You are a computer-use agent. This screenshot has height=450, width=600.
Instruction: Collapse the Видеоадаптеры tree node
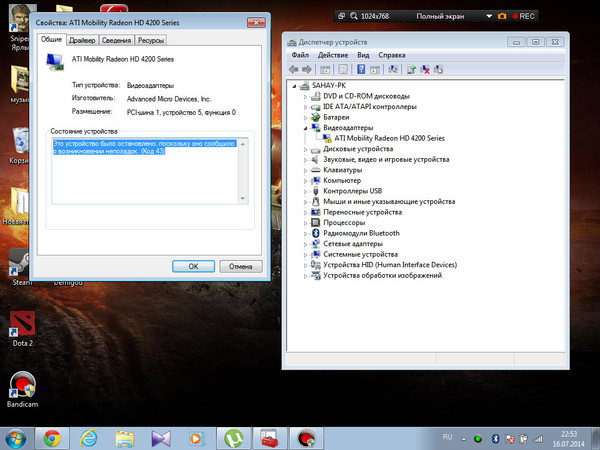point(305,128)
